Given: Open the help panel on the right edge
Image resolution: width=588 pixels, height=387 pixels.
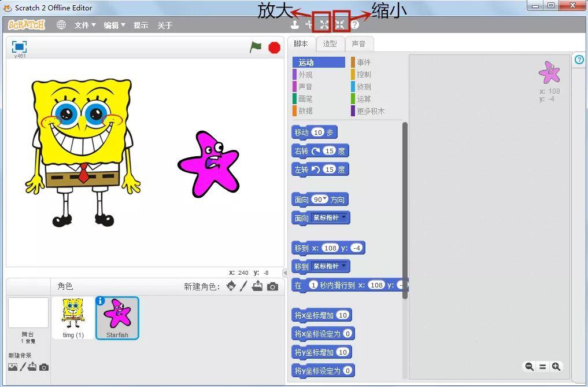Looking at the screenshot, I should (x=579, y=60).
